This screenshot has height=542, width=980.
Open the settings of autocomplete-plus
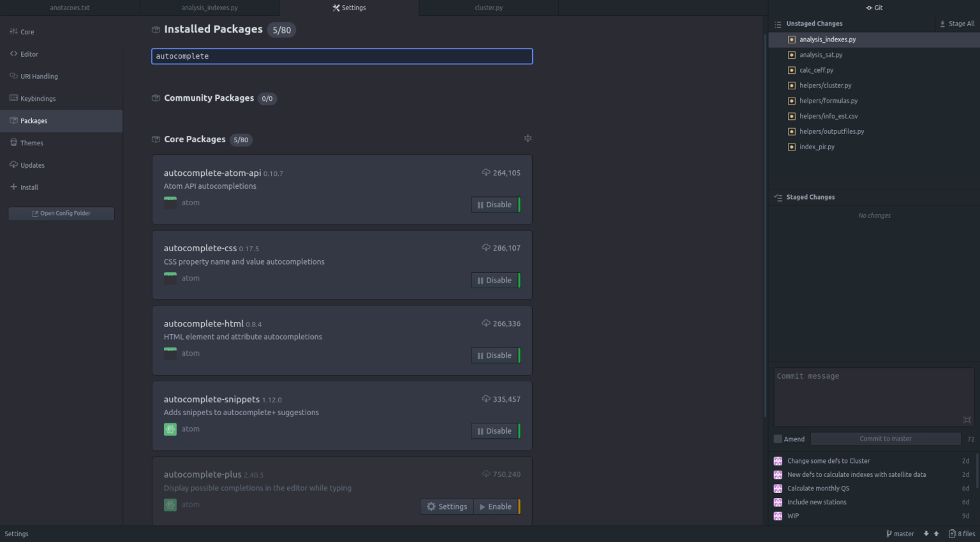coord(447,506)
